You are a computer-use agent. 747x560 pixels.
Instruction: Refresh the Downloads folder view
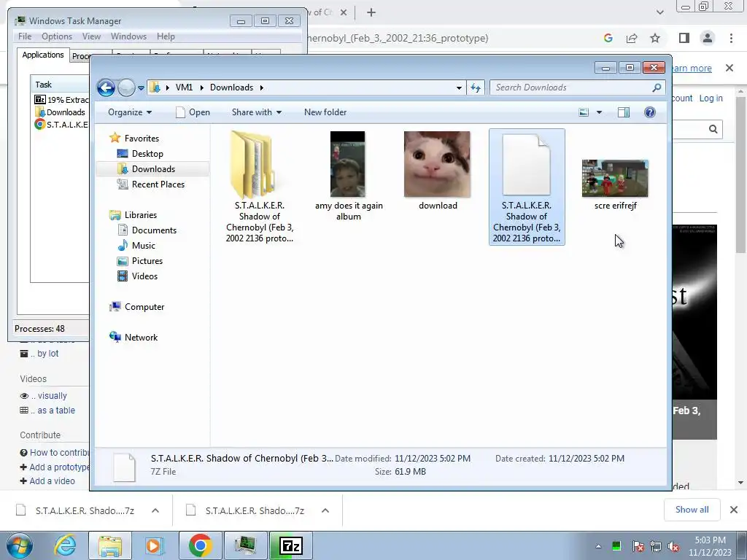pyautogui.click(x=476, y=87)
